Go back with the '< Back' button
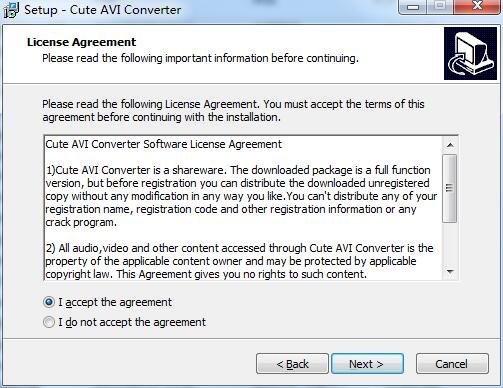This screenshot has height=388, width=503. pos(292,364)
